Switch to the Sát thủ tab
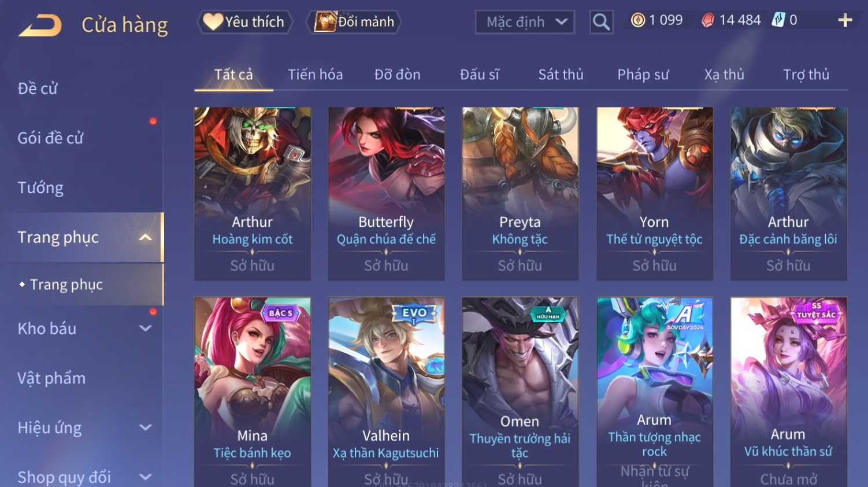868x487 pixels. coord(561,75)
